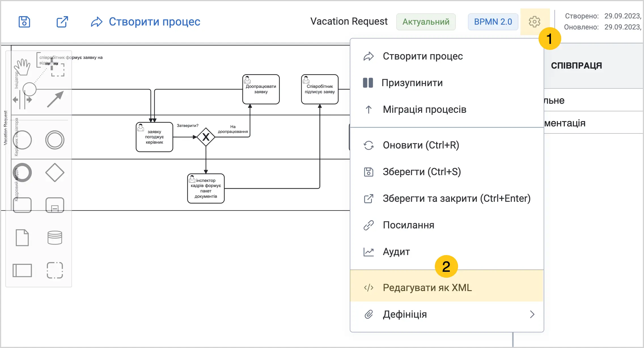Image resolution: width=644 pixels, height=348 pixels.
Task: Select the global connect arrow tool
Action: click(55, 99)
